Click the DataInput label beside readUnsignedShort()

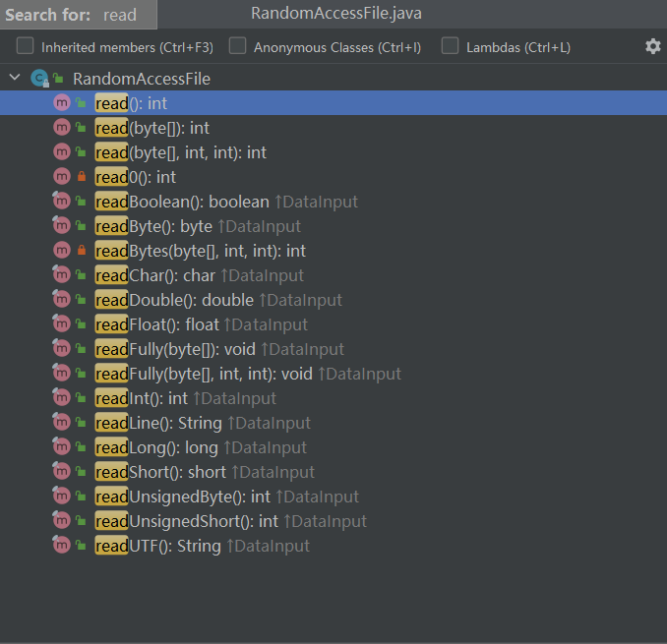[326, 521]
